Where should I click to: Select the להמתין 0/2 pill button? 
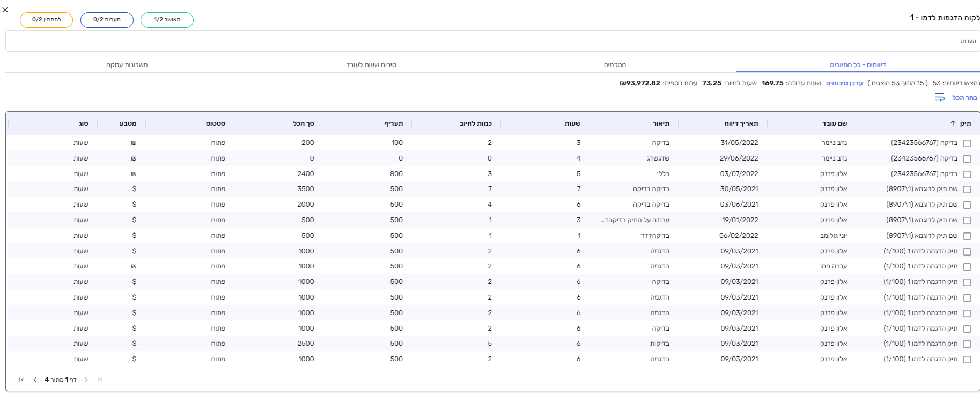point(47,20)
